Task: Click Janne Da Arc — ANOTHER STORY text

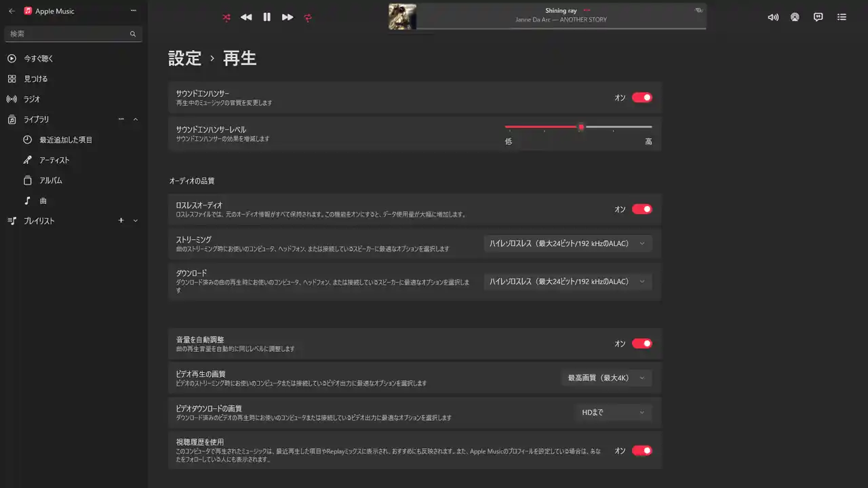Action: click(561, 20)
